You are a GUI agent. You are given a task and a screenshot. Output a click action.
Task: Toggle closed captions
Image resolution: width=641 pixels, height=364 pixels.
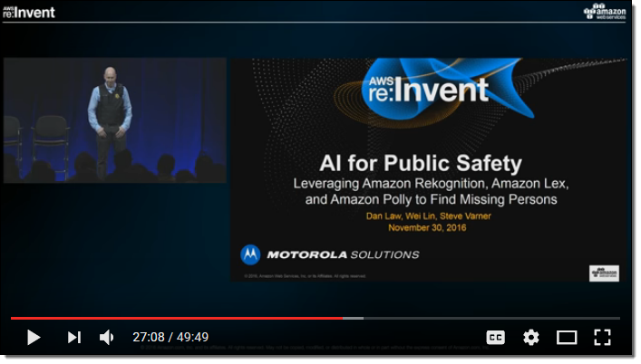pyautogui.click(x=495, y=338)
